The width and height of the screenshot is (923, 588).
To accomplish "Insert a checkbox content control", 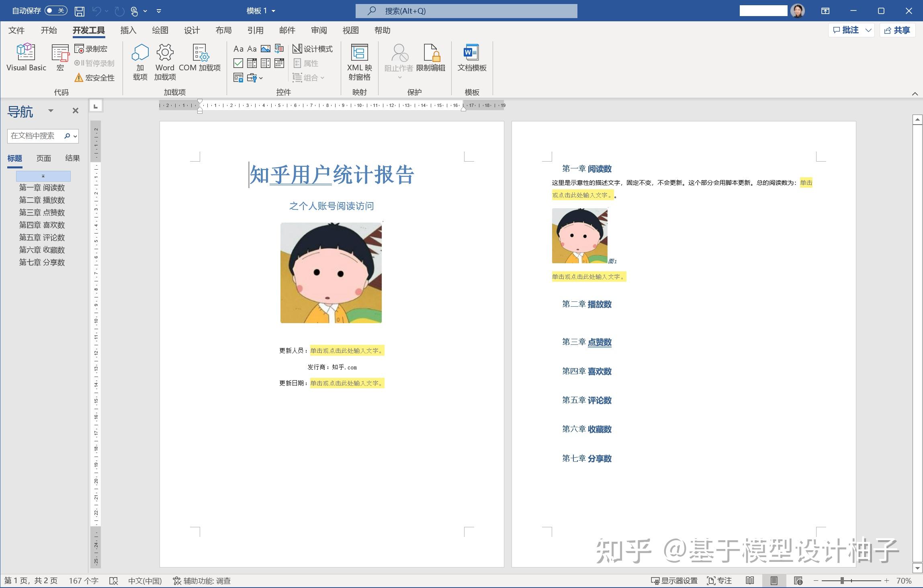I will 238,63.
